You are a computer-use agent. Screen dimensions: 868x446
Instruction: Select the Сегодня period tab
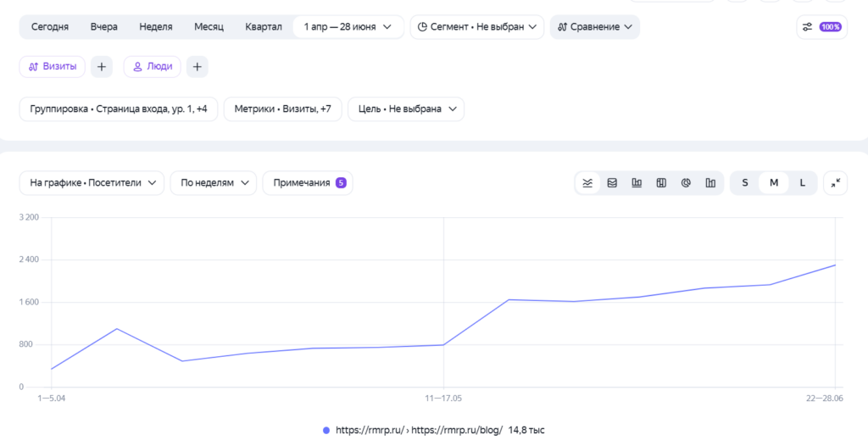[x=50, y=26]
